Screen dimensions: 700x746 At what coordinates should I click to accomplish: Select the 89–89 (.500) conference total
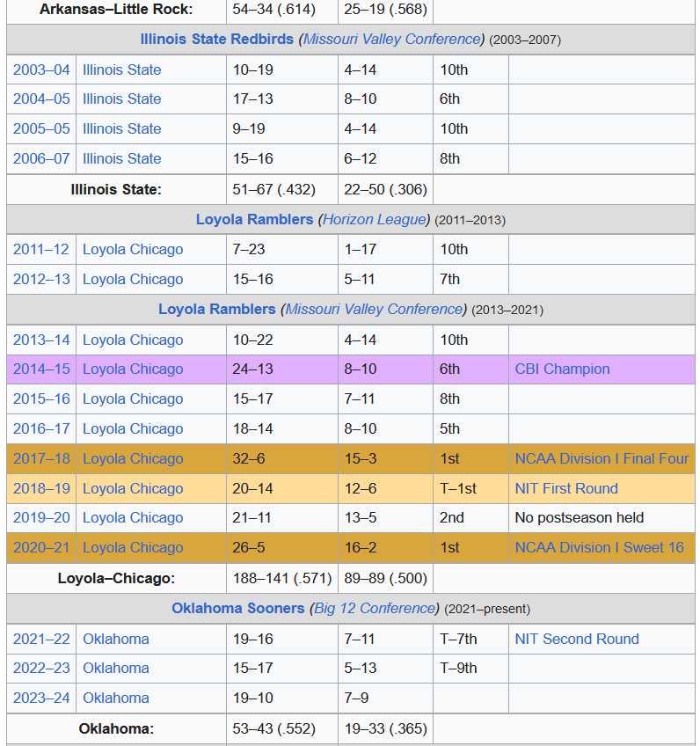point(386,579)
